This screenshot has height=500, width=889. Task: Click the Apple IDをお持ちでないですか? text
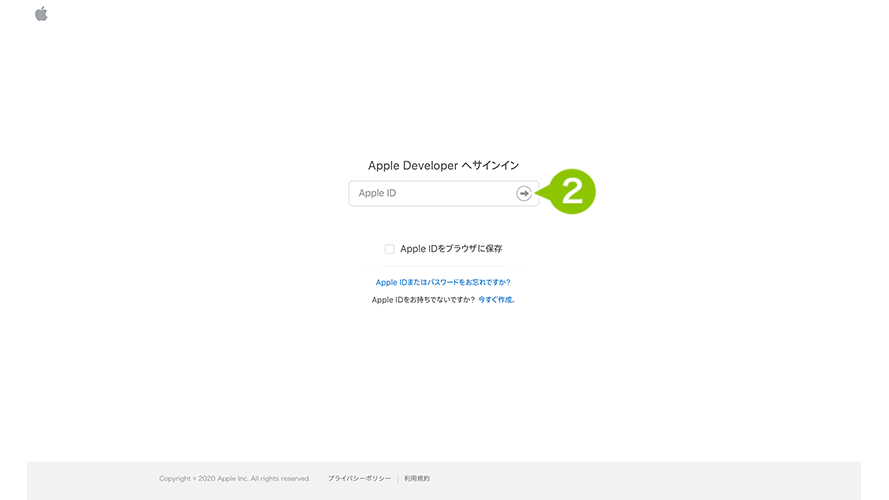[423, 300]
